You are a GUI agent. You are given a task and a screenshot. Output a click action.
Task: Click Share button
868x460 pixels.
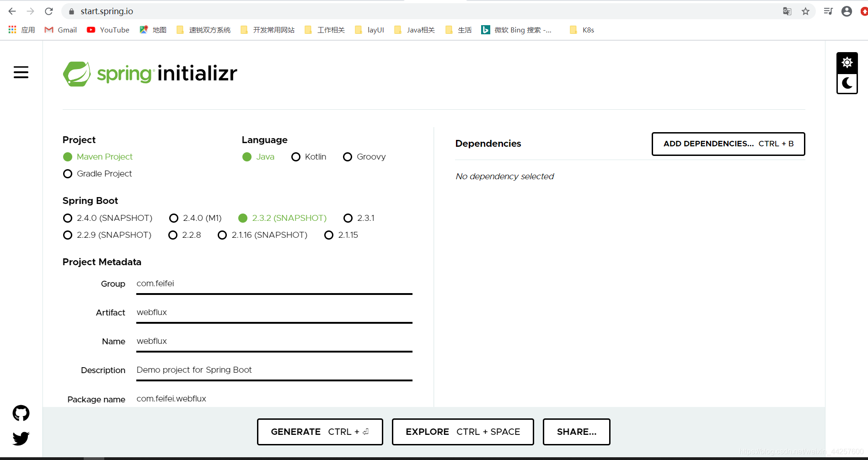click(x=576, y=432)
